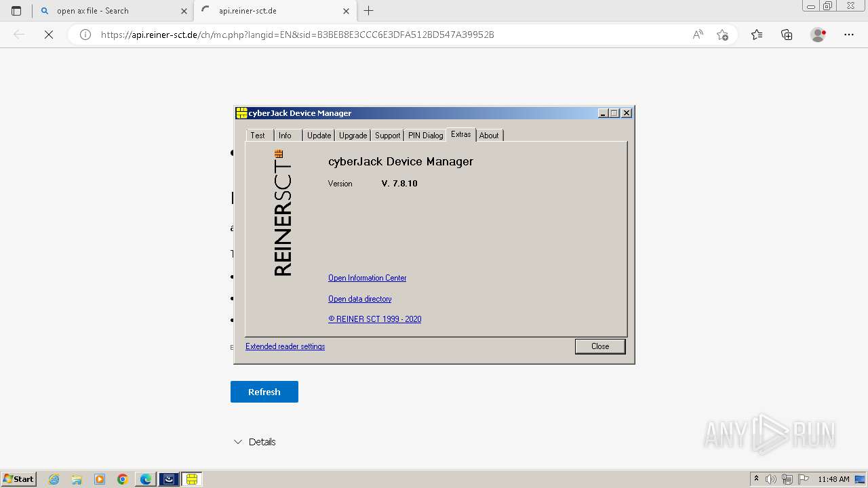Click the REINER SCT logo
Viewport: 868px width, 488px height.
click(x=282, y=213)
